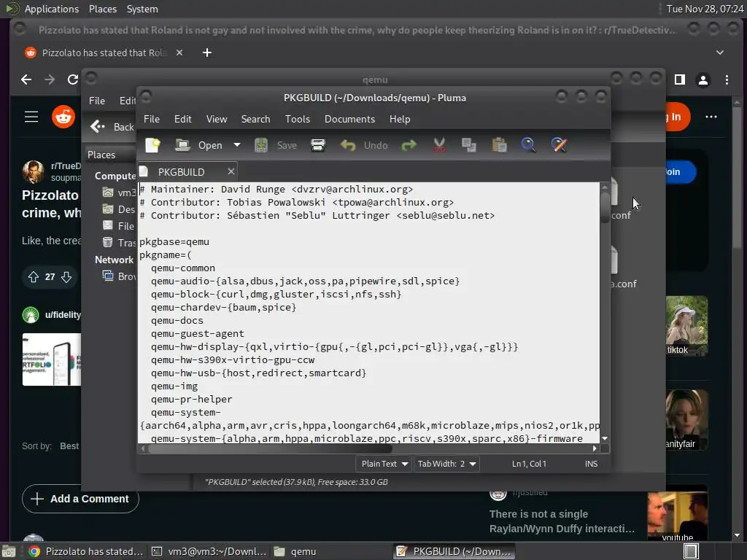
Task: Open the File menu in qemu file manager
Action: [97, 101]
